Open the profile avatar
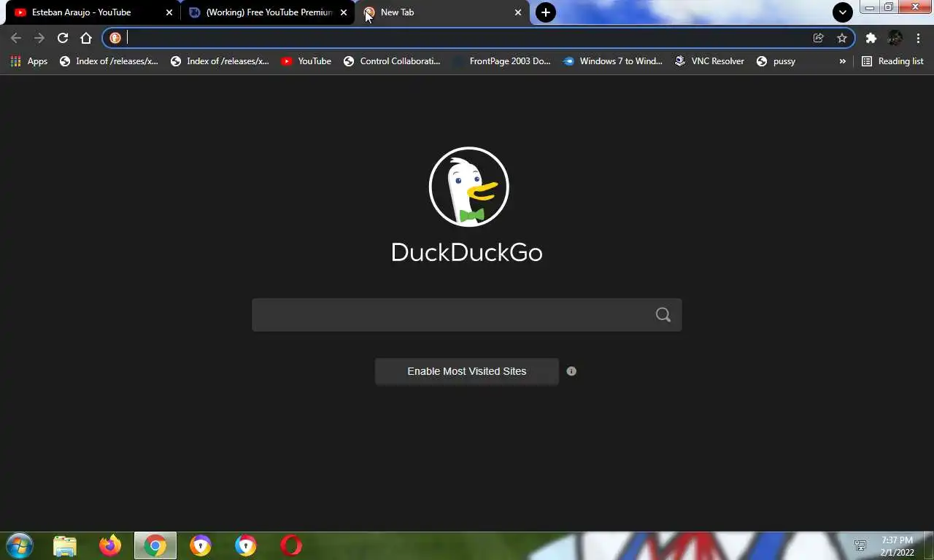The image size is (934, 560). pyautogui.click(x=895, y=38)
